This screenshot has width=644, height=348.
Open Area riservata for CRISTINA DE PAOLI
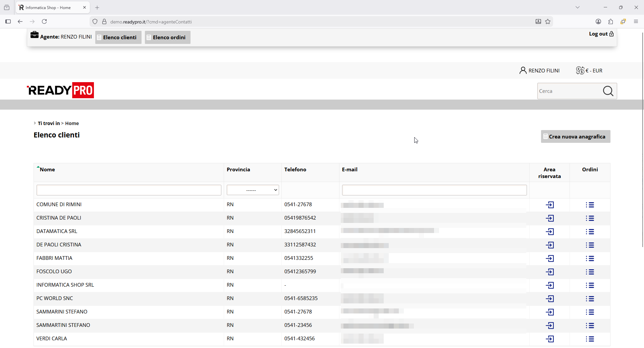[x=550, y=218]
